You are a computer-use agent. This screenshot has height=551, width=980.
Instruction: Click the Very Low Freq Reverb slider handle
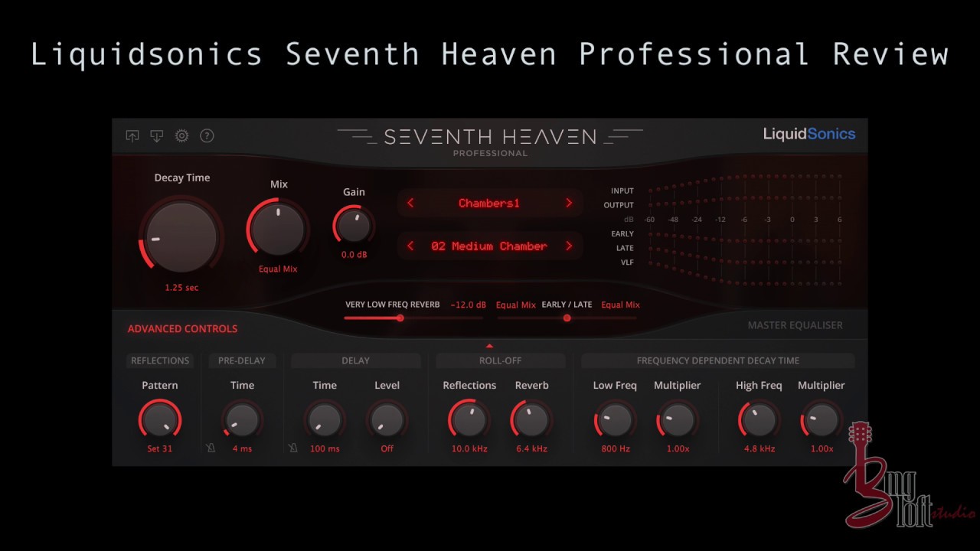coord(400,318)
